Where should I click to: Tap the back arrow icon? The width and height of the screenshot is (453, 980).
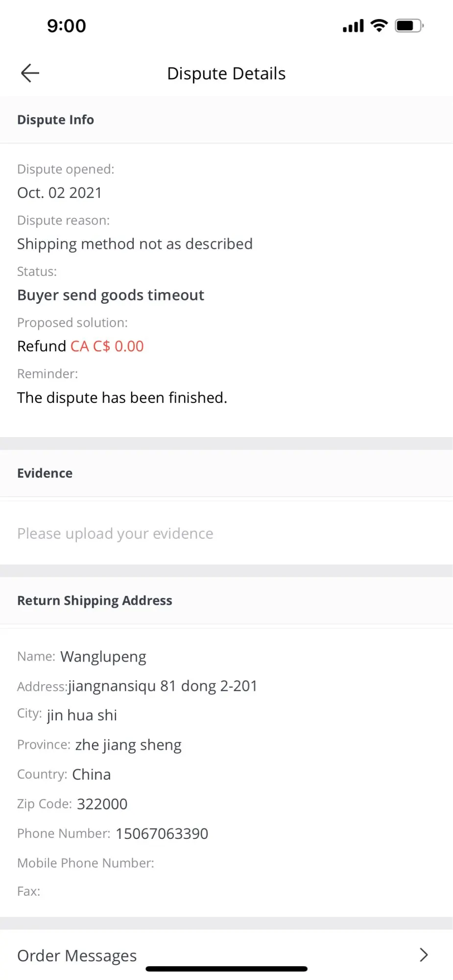click(30, 73)
